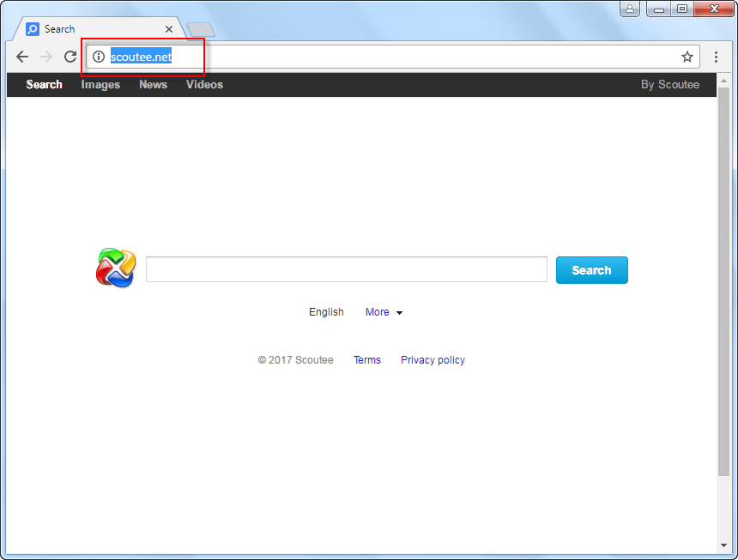Image resolution: width=738 pixels, height=560 pixels.
Task: Open the Privacy policy link
Action: (x=433, y=360)
